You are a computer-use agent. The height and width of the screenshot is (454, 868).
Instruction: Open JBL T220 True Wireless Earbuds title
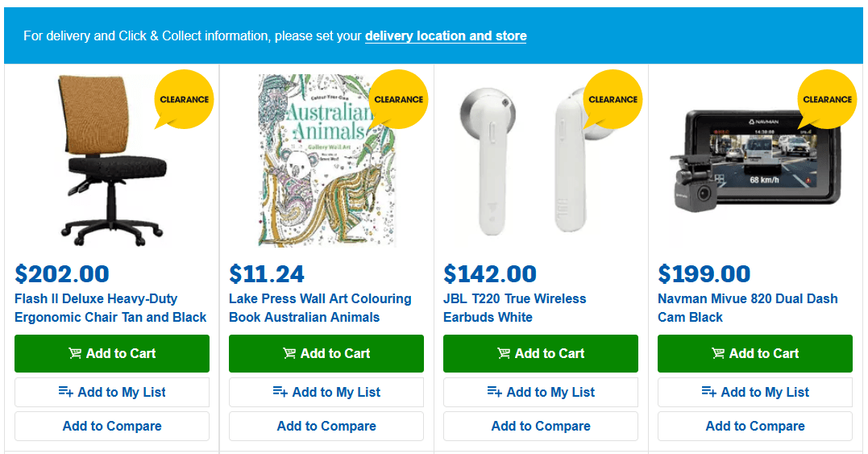[514, 308]
